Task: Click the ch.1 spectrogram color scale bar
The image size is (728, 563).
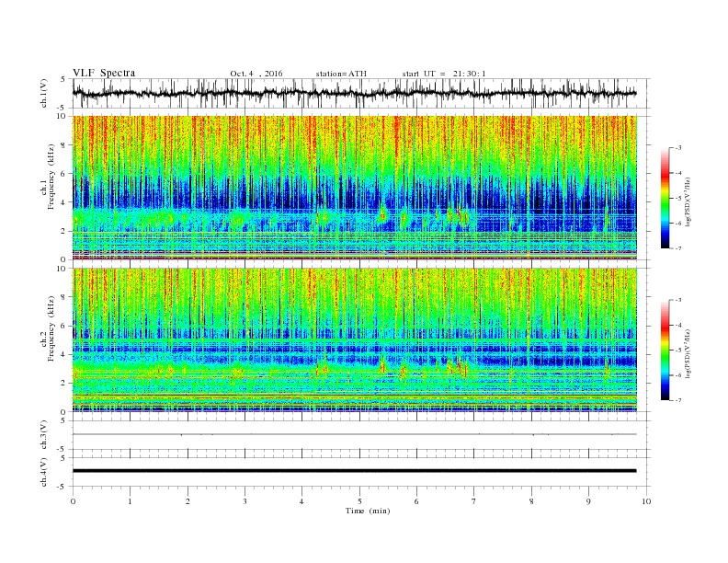Action: tap(665, 199)
